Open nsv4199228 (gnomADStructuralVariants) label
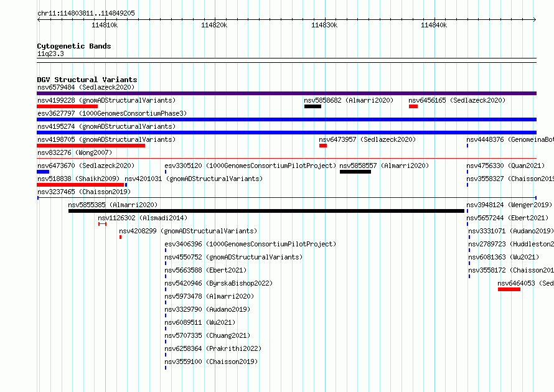554x392 pixels. [106, 100]
